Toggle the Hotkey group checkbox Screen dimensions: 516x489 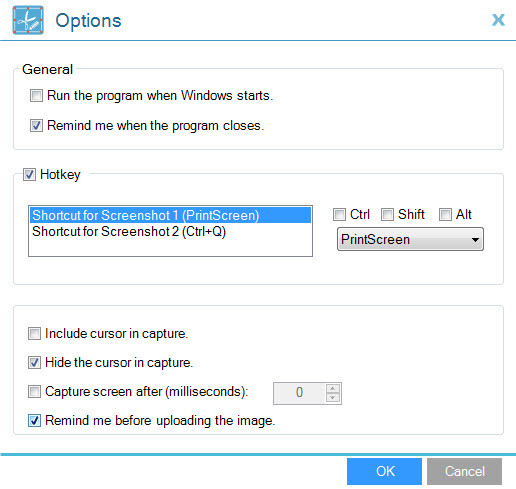29,174
